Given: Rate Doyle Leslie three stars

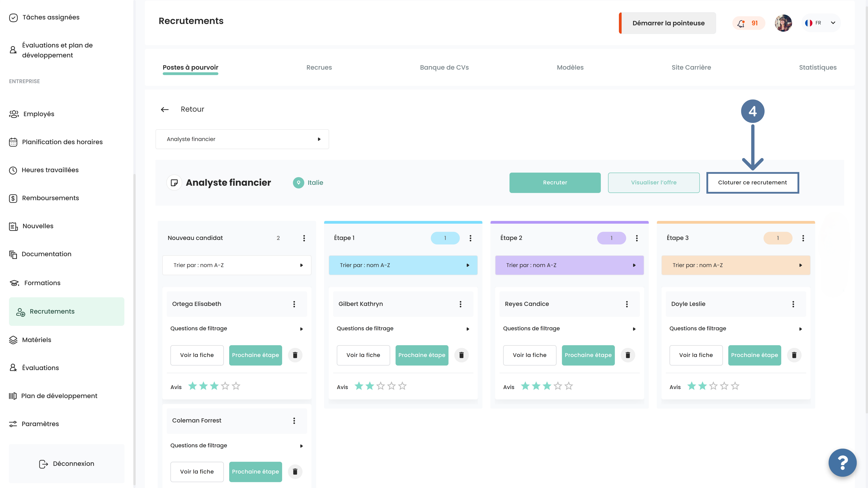Looking at the screenshot, I should point(713,386).
